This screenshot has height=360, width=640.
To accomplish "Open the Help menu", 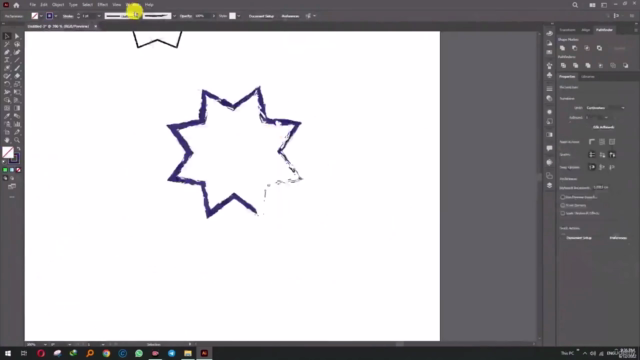I will coord(149,5).
